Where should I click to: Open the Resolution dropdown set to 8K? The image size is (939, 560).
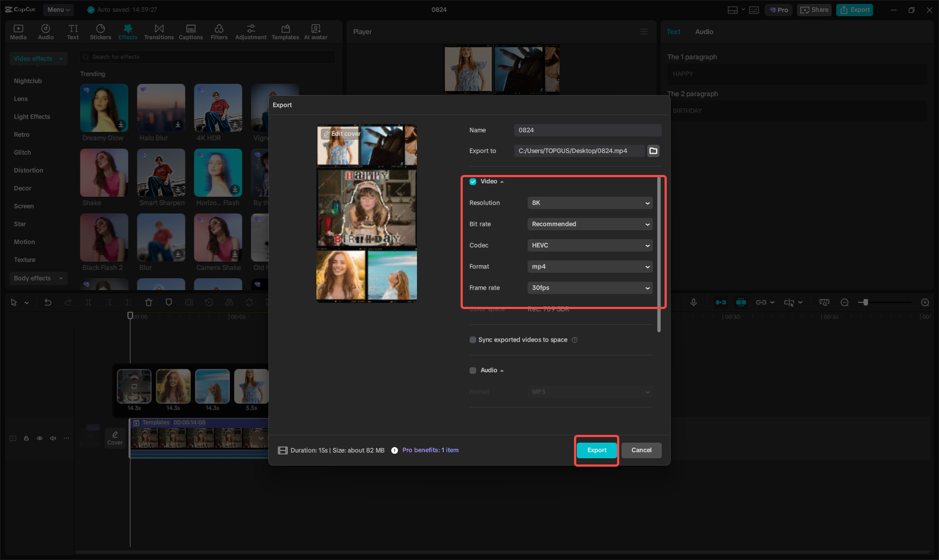(x=590, y=203)
